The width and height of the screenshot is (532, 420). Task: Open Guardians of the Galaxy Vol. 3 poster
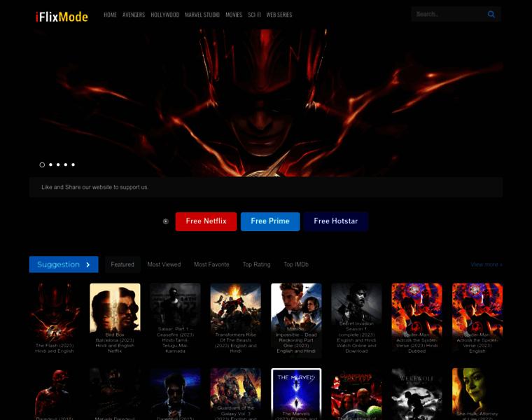click(x=236, y=394)
